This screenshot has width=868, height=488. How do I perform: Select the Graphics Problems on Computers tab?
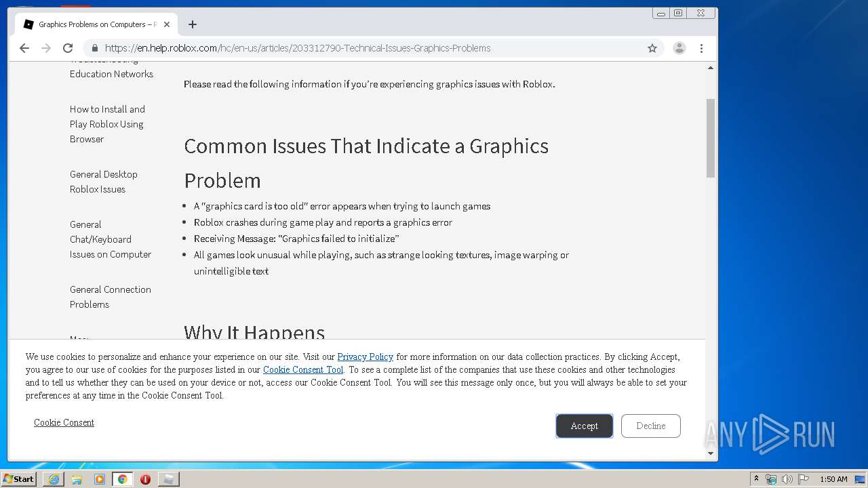96,24
